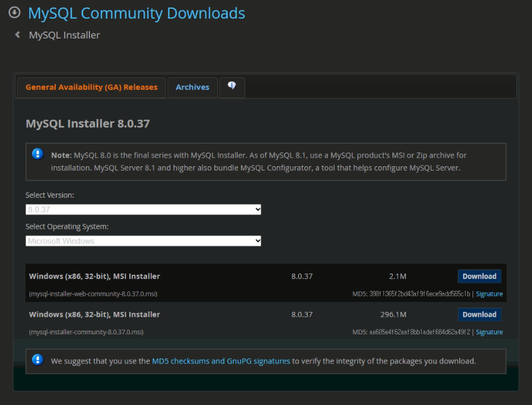Download the 2.1M web community MSI installer
The width and height of the screenshot is (532, 405).
coord(479,276)
